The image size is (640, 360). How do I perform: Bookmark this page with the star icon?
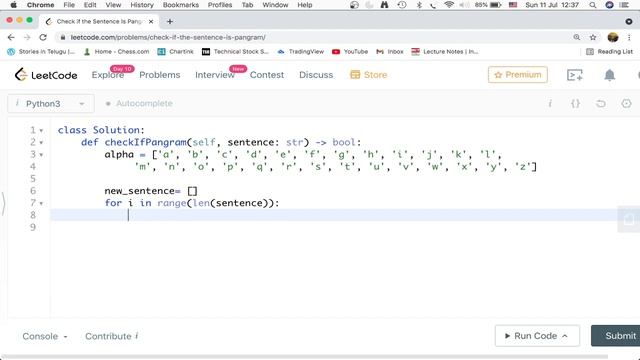tap(593, 37)
